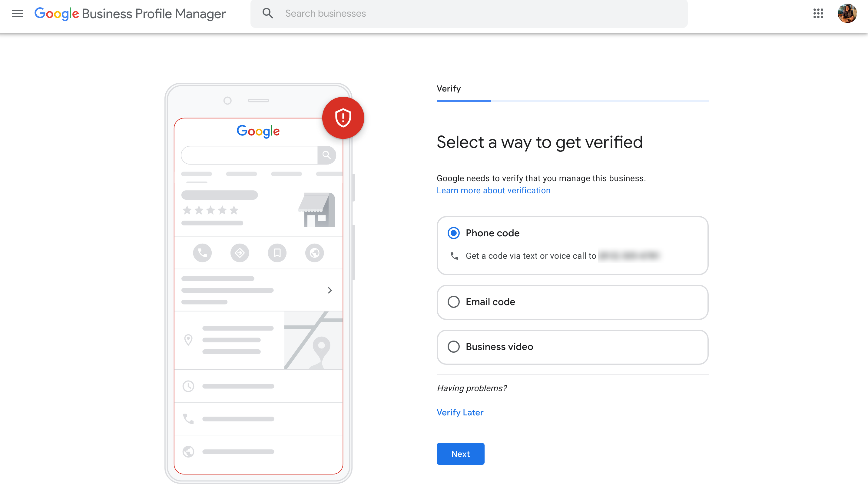Click the location pin icon in the mockup

pos(188,340)
